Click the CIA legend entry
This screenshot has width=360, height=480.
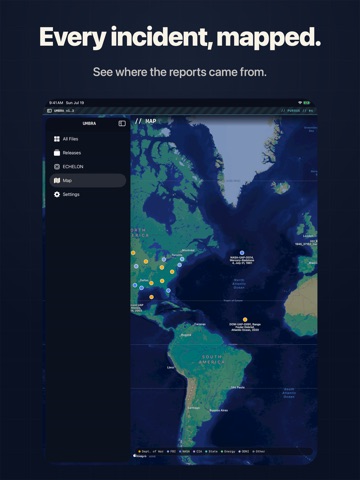click(x=198, y=451)
